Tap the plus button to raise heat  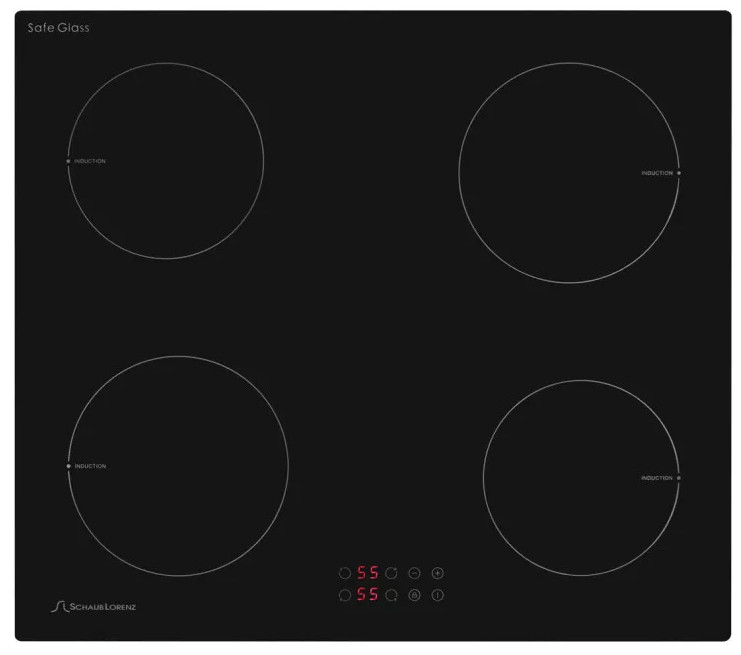(437, 573)
